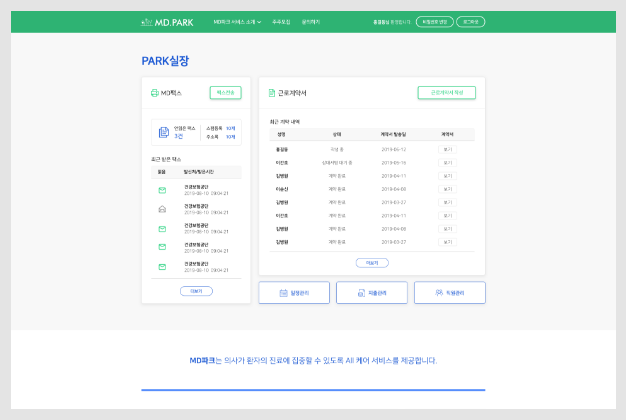626x420 pixels.
Task: Click the document icon next to 근로계약서
Action: 271,93
